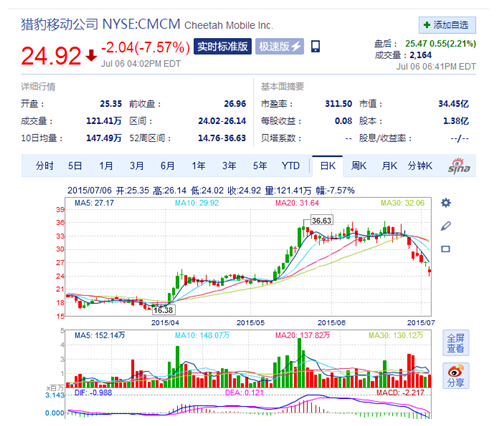Open the mobile phone version icon
500x426 pixels.
(x=315, y=46)
